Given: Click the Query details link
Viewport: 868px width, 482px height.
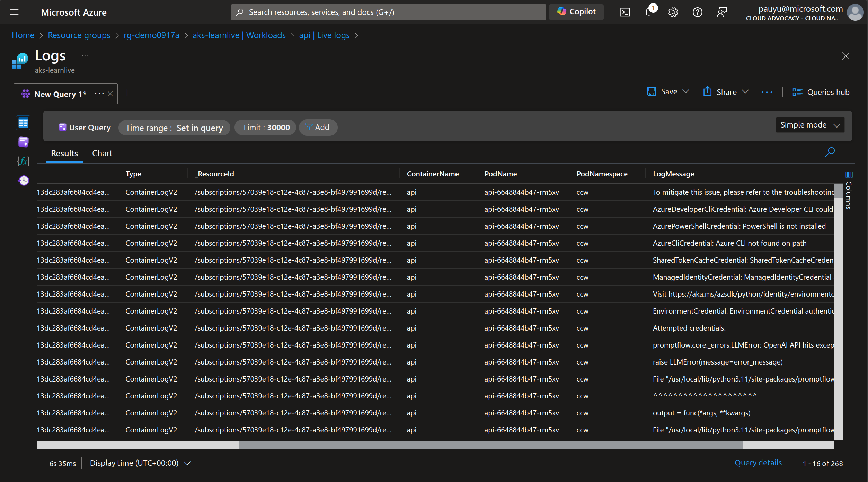Looking at the screenshot, I should (758, 462).
